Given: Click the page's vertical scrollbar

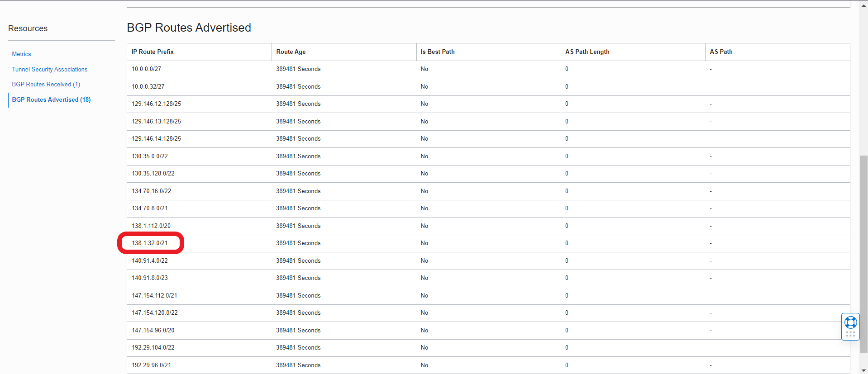Looking at the screenshot, I should pyautogui.click(x=863, y=253).
